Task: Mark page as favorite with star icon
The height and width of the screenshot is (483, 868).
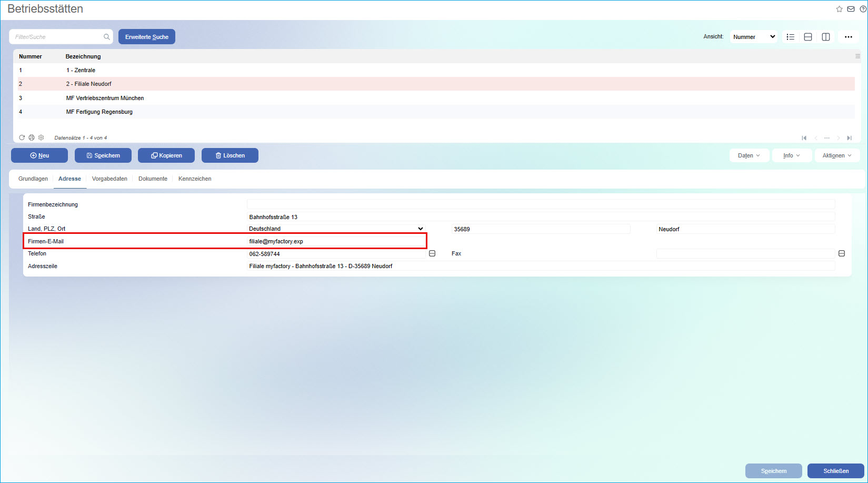Action: 840,9
